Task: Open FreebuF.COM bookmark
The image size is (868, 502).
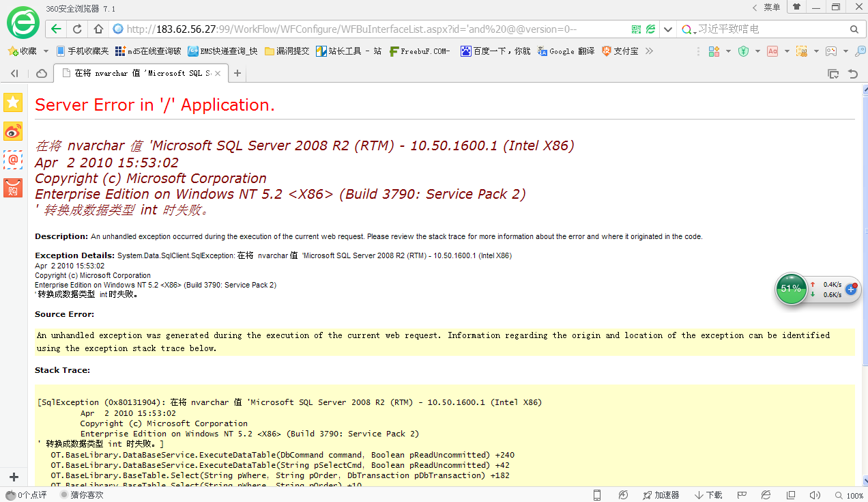Action: coord(420,51)
